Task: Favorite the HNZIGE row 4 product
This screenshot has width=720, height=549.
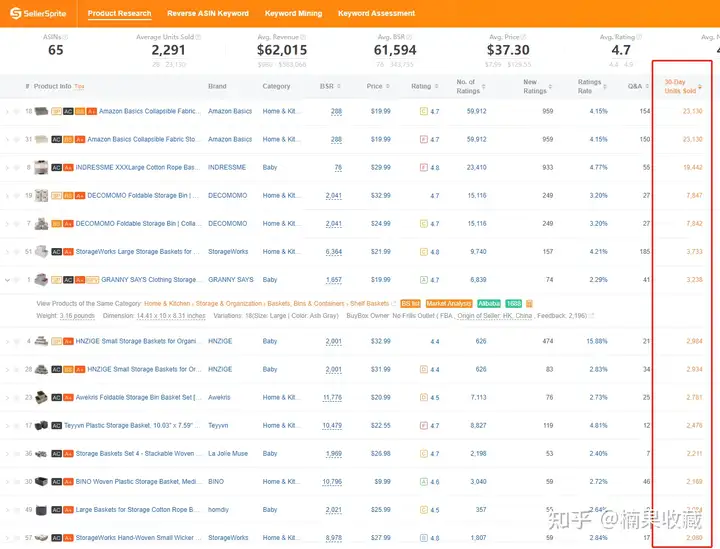Action: (17, 341)
